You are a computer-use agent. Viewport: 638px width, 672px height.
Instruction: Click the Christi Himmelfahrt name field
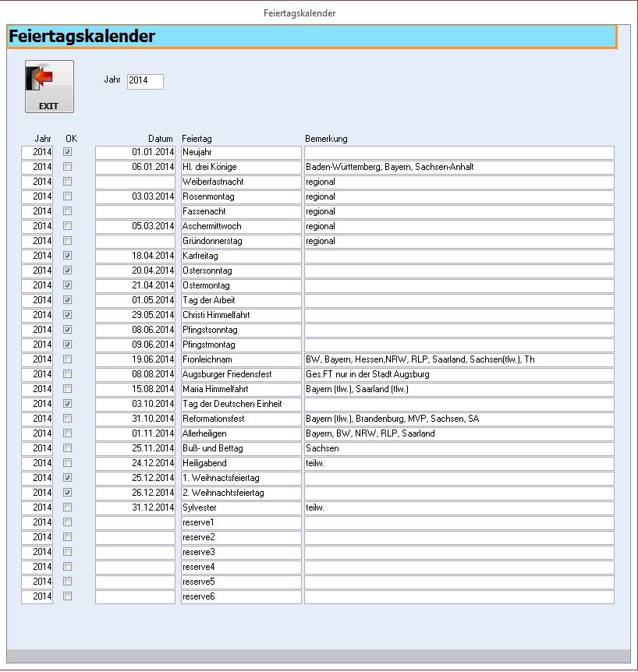click(241, 316)
